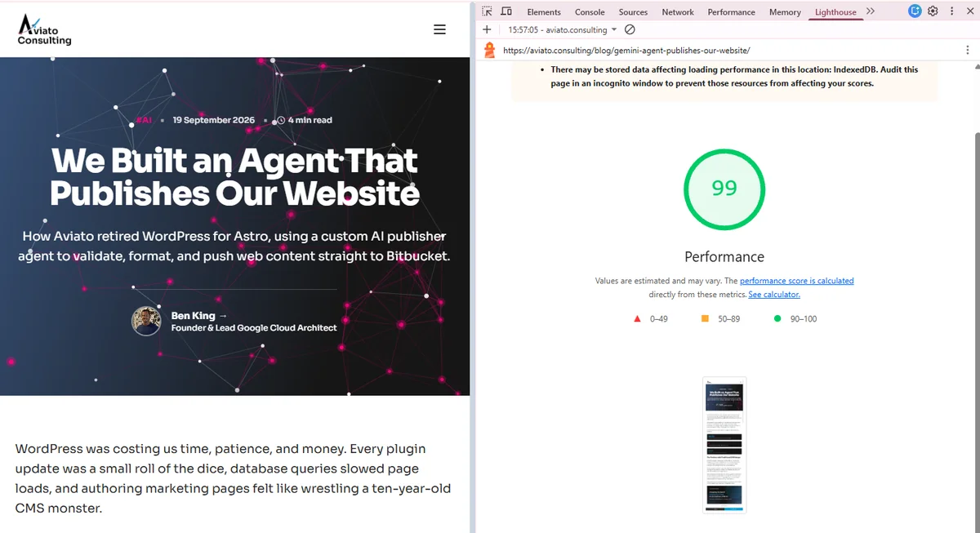Show more DevTools tabs chevron

coord(871,11)
